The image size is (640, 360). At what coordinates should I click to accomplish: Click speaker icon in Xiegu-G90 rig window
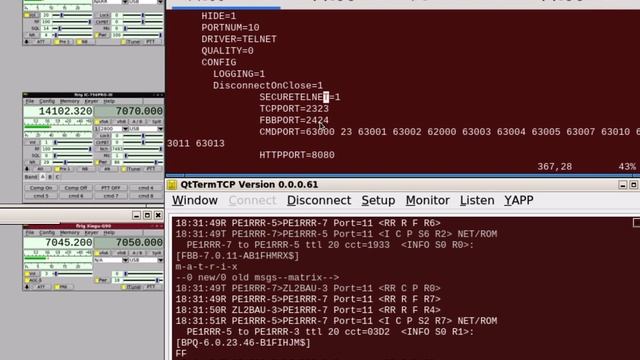click(x=27, y=287)
